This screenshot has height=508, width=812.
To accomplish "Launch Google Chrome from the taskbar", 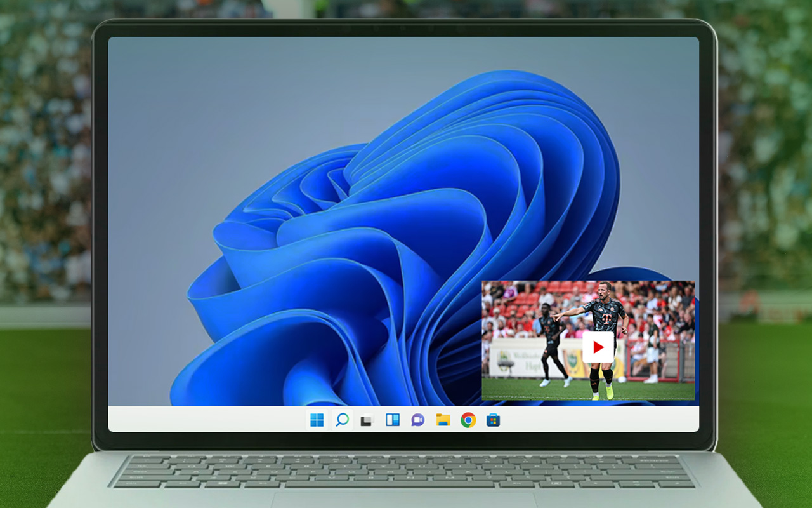I will pos(468,420).
